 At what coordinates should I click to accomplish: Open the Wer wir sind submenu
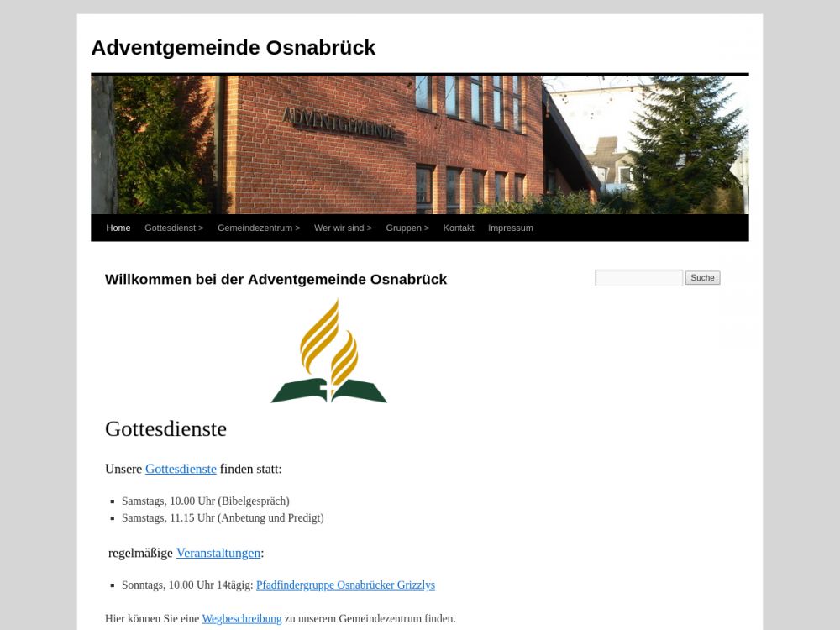(343, 228)
